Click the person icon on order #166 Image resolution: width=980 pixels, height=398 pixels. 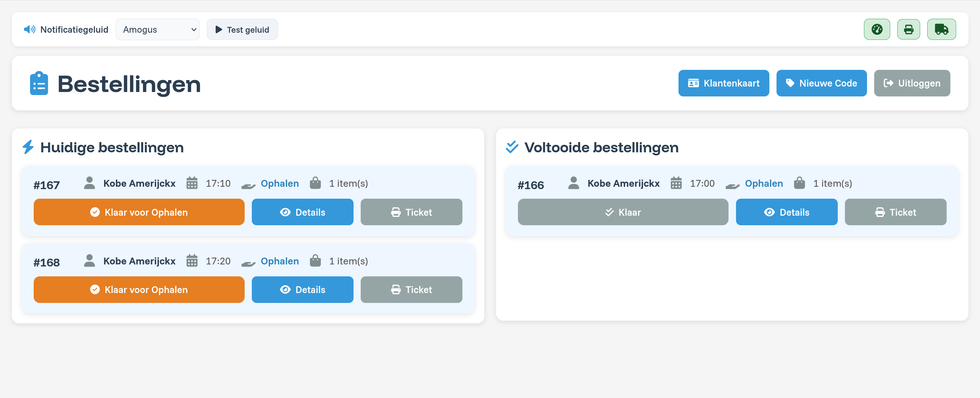(x=574, y=183)
